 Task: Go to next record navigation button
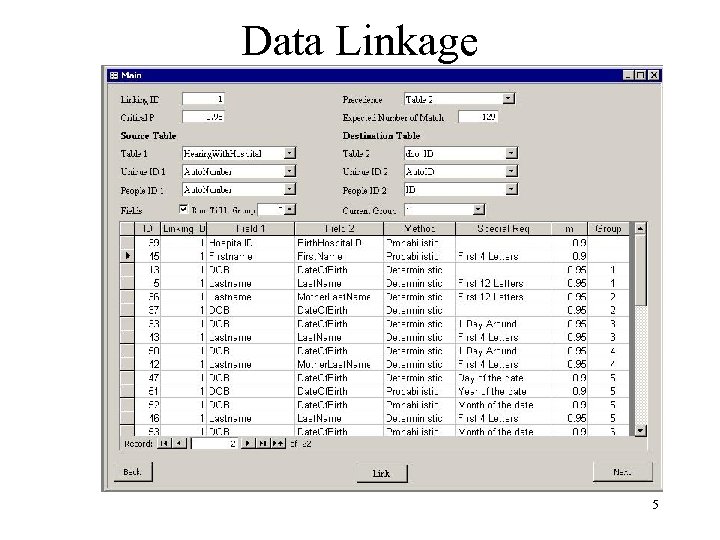coord(248,444)
